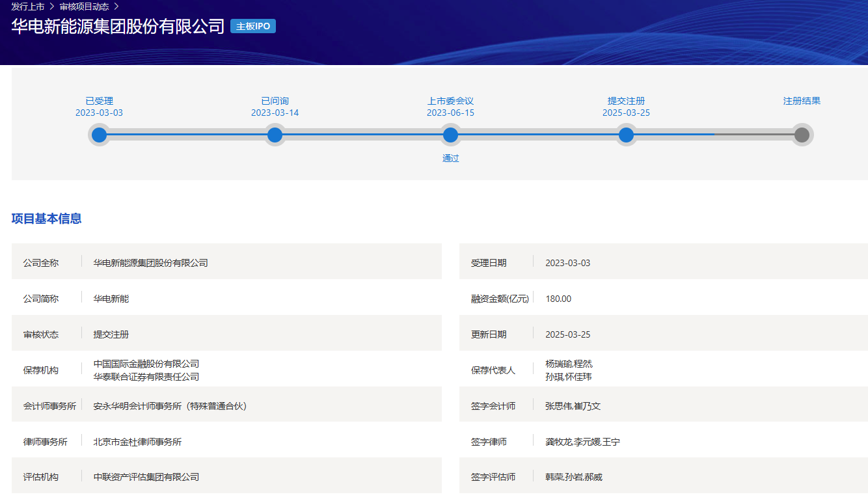This screenshot has height=501, width=868.
Task: Click the 主板IPO badge
Action: coord(253,27)
